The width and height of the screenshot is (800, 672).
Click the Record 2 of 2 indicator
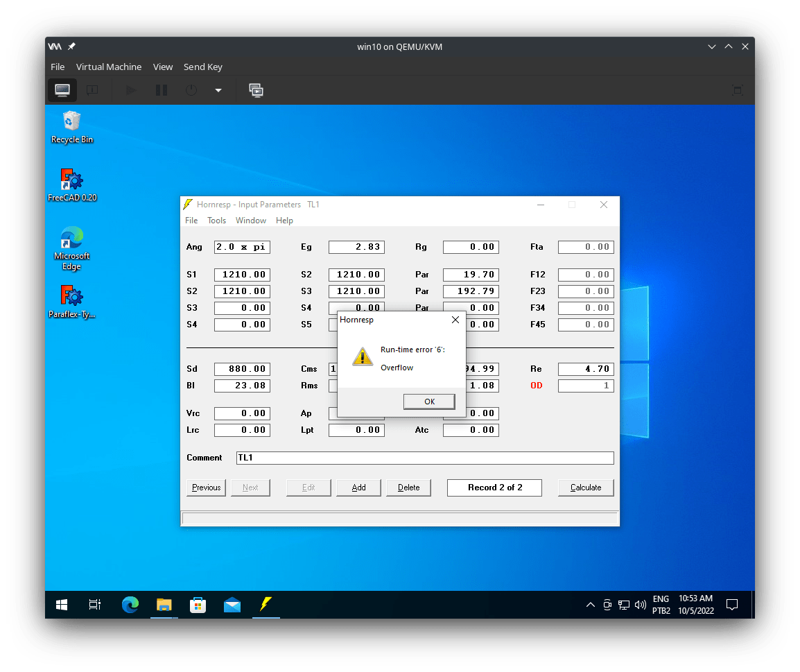[x=494, y=488]
